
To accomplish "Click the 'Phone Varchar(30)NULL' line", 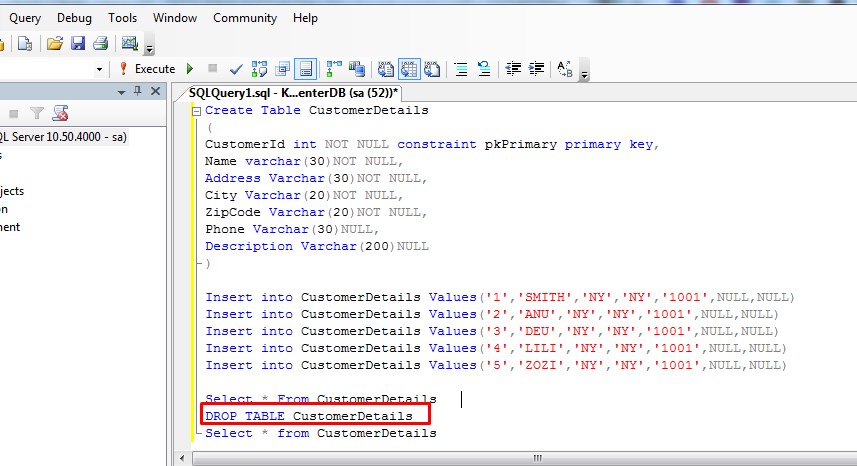I will (x=292, y=229).
